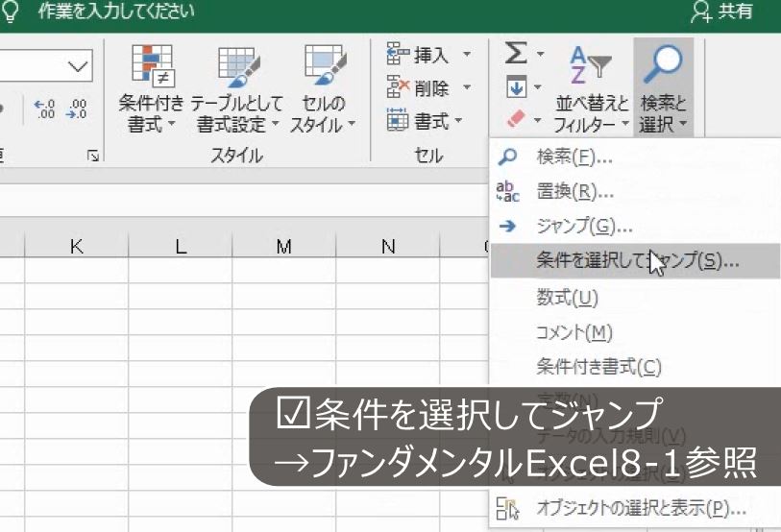Expand the 削除 dropdown arrow
This screenshot has height=532, width=781.
pos(467,87)
